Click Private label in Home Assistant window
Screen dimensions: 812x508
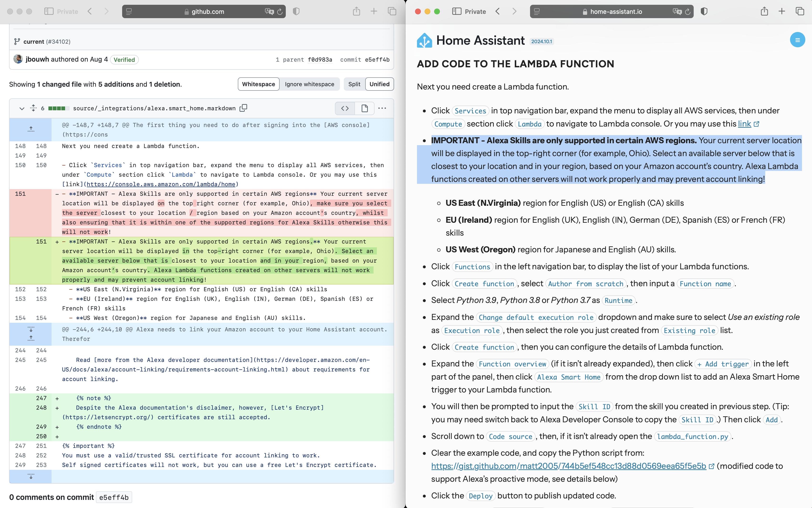pyautogui.click(x=475, y=11)
